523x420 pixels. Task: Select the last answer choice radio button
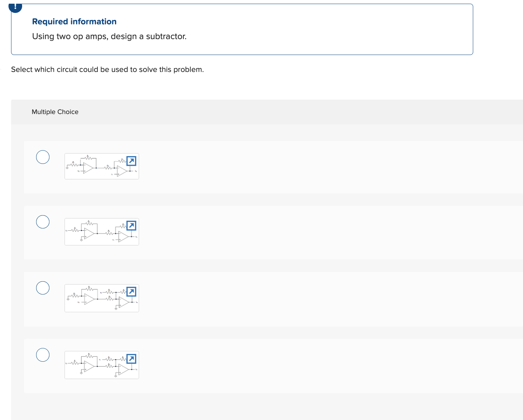tap(42, 355)
